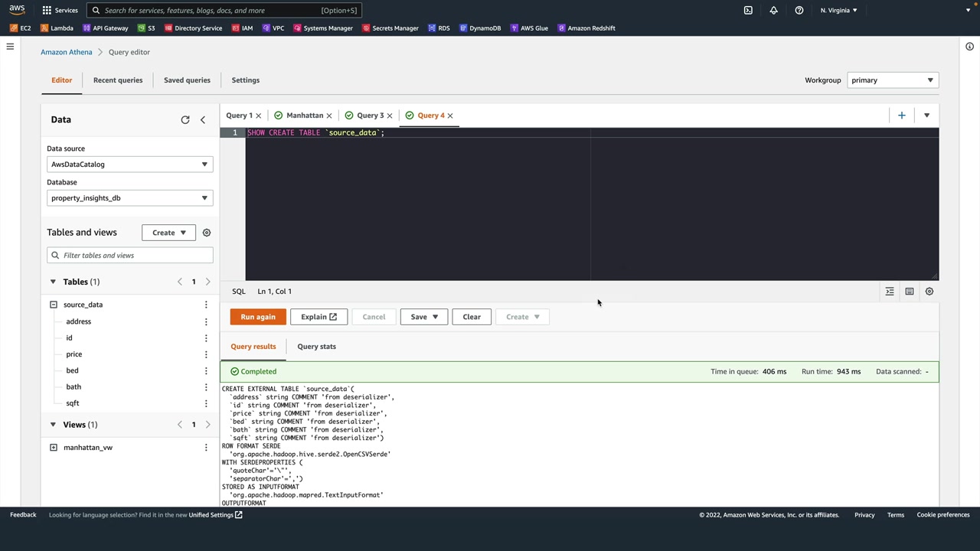
Task: Open Lambda shortcut in favorites bar
Action: pyautogui.click(x=57, y=28)
